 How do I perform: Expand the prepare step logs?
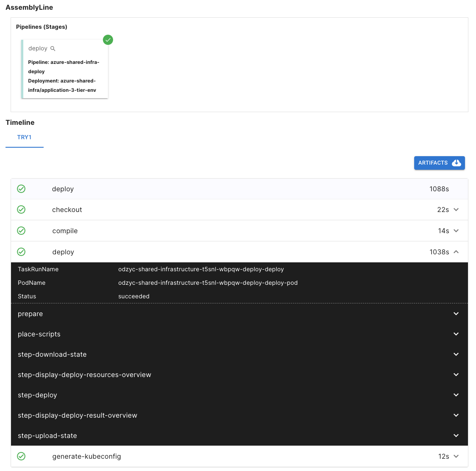pyautogui.click(x=456, y=314)
